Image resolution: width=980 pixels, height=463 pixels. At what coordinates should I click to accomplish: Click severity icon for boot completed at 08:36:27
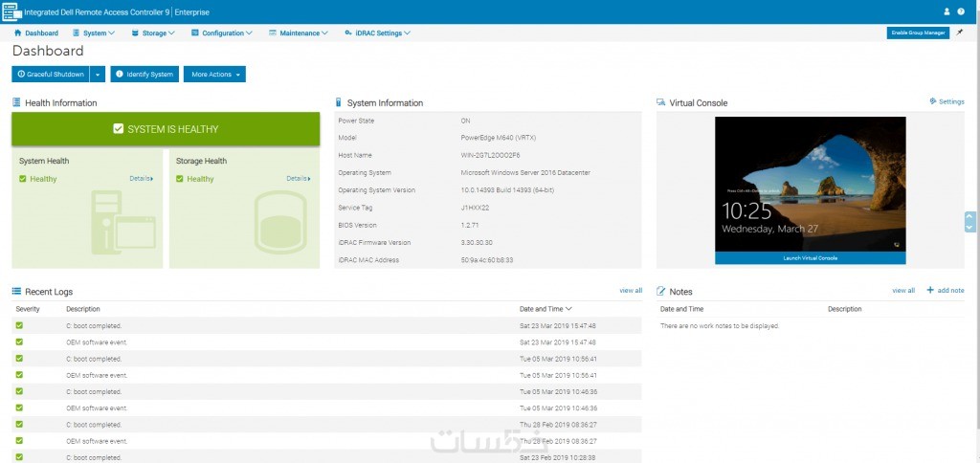pyautogui.click(x=19, y=425)
